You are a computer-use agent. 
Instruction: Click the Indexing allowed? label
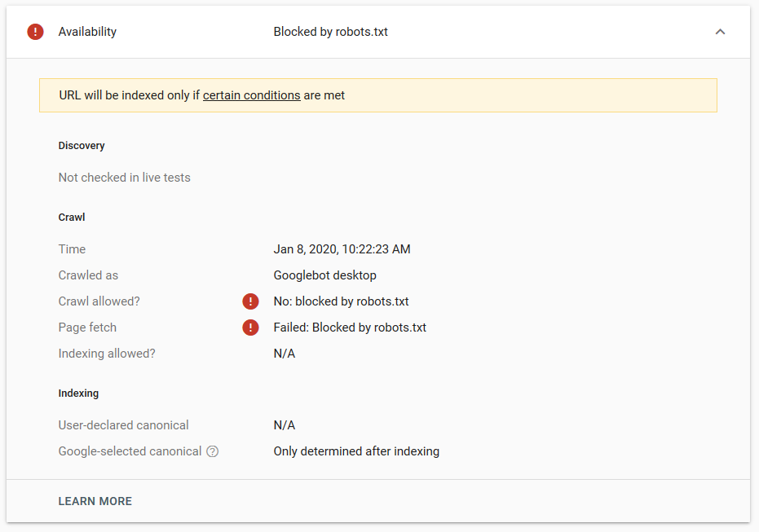pos(107,354)
